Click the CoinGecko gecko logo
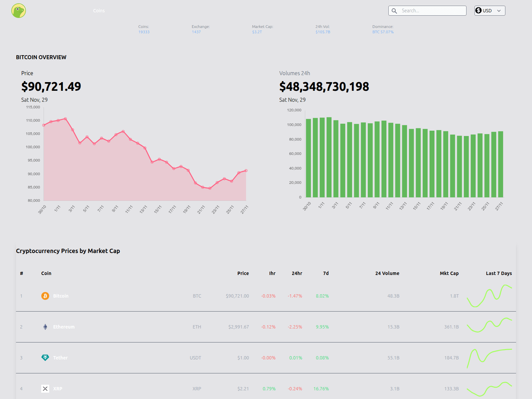This screenshot has height=399, width=532. tap(19, 11)
